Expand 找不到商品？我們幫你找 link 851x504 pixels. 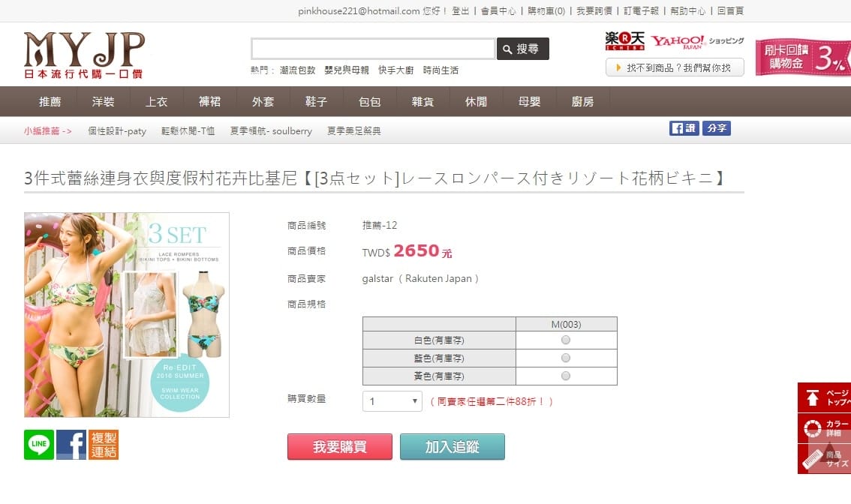tap(675, 67)
